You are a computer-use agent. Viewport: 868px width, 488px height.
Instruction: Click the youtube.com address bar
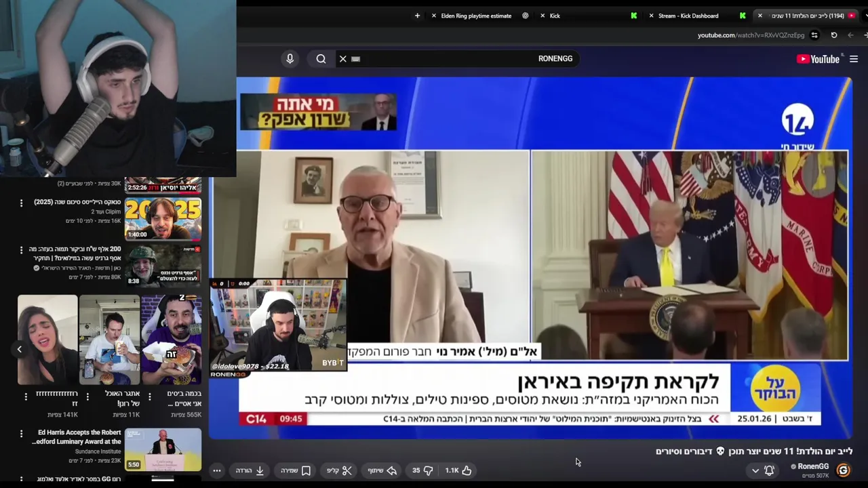[x=751, y=35]
